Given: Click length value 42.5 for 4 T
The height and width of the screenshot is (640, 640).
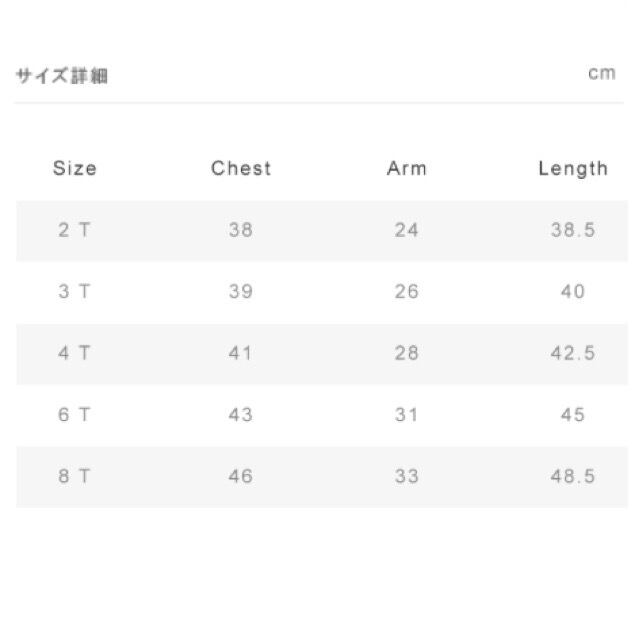Looking at the screenshot, I should click(573, 353).
